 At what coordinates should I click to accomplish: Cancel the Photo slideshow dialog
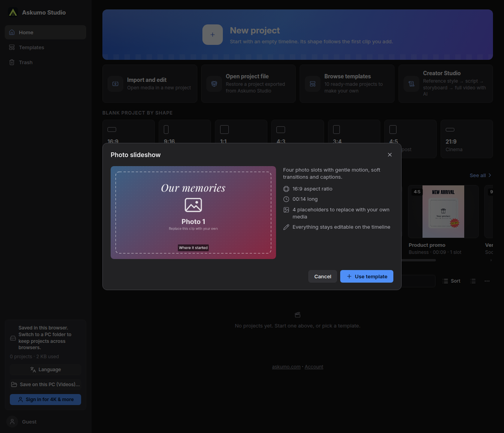pyautogui.click(x=322, y=276)
